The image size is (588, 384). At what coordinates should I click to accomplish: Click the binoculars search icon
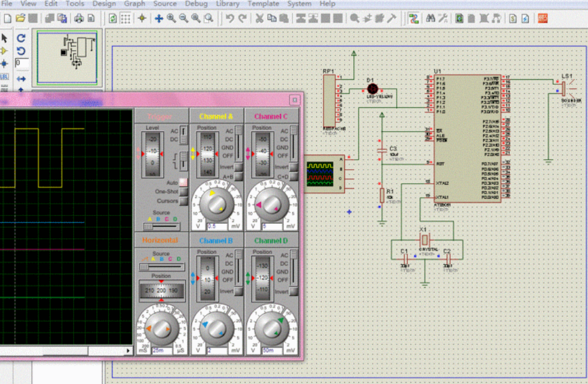[x=430, y=18]
